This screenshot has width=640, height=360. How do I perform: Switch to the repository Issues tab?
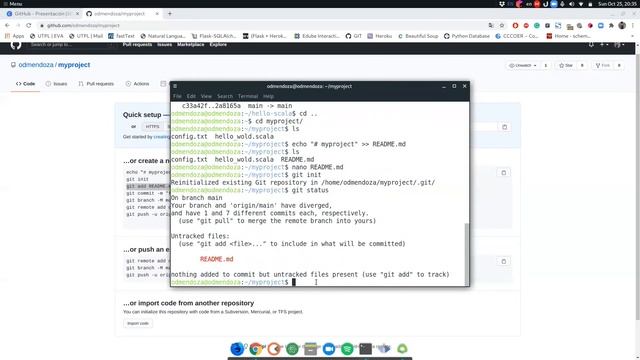click(x=56, y=84)
